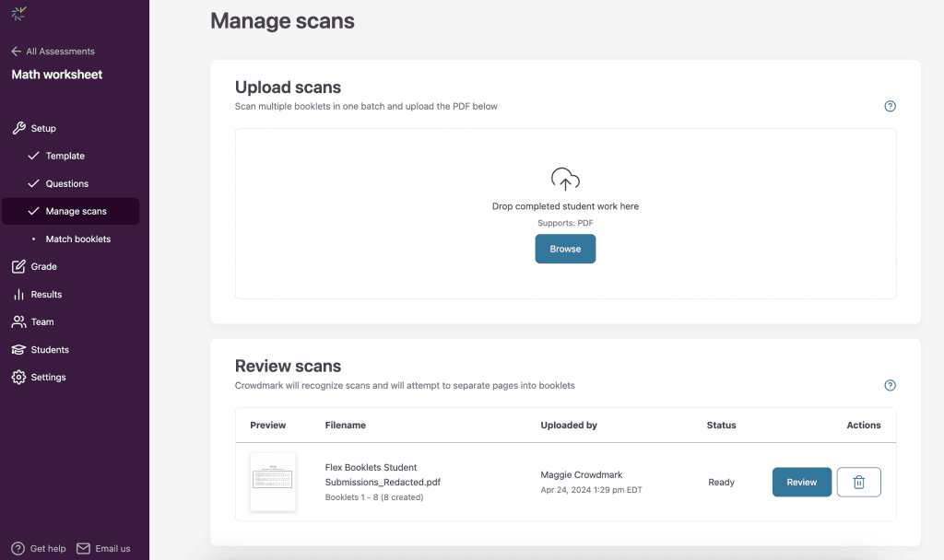This screenshot has height=560, width=944.
Task: Open help icon in Review scans section
Action: click(x=890, y=385)
